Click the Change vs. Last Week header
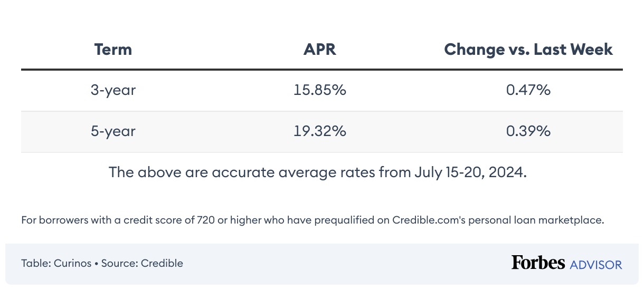The height and width of the screenshot is (290, 644). (x=528, y=50)
